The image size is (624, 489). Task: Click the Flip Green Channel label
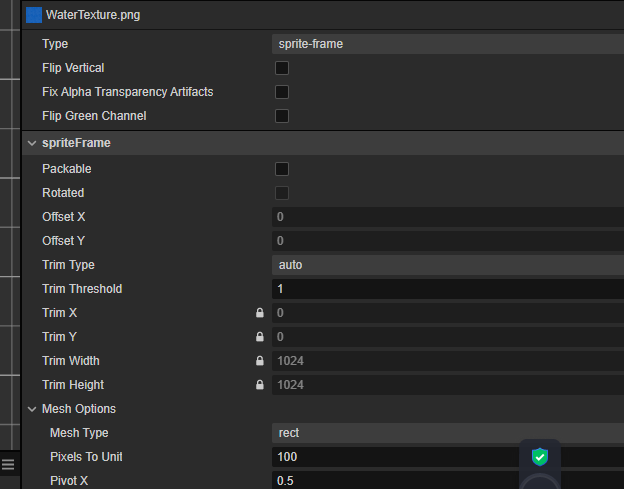click(x=94, y=116)
